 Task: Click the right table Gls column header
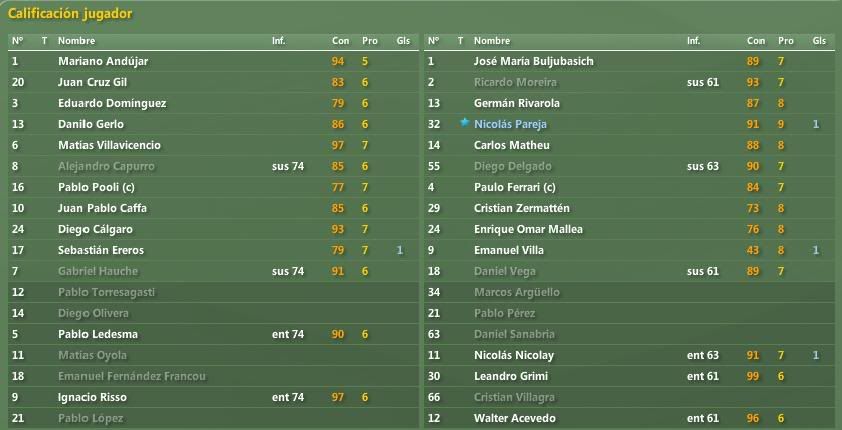819,41
